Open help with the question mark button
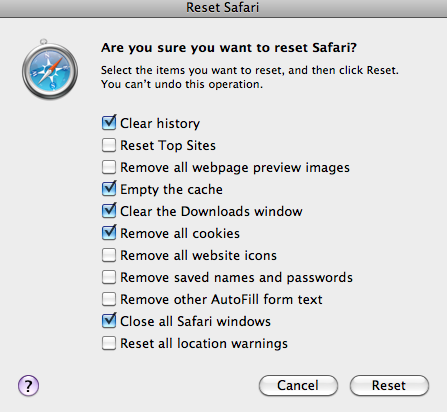The image size is (447, 412). click(28, 386)
